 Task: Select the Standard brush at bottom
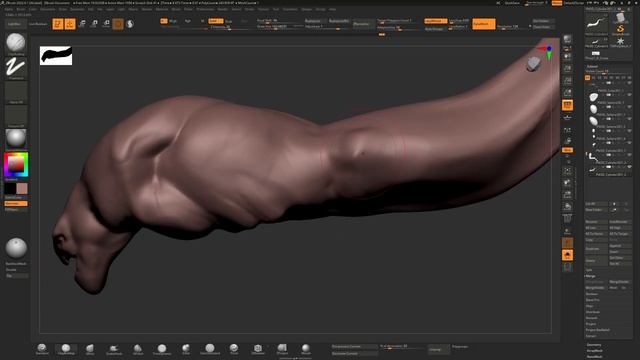click(42, 349)
